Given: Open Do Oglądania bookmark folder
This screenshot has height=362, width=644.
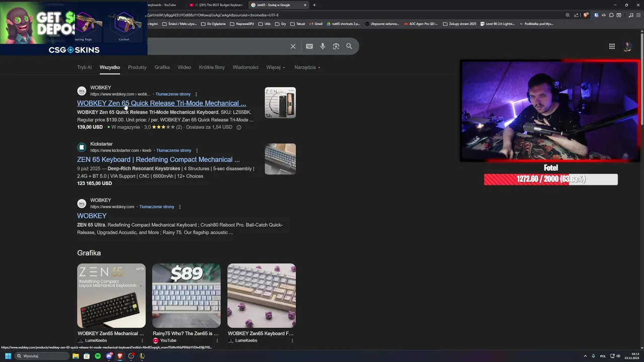Looking at the screenshot, I should coord(213,24).
